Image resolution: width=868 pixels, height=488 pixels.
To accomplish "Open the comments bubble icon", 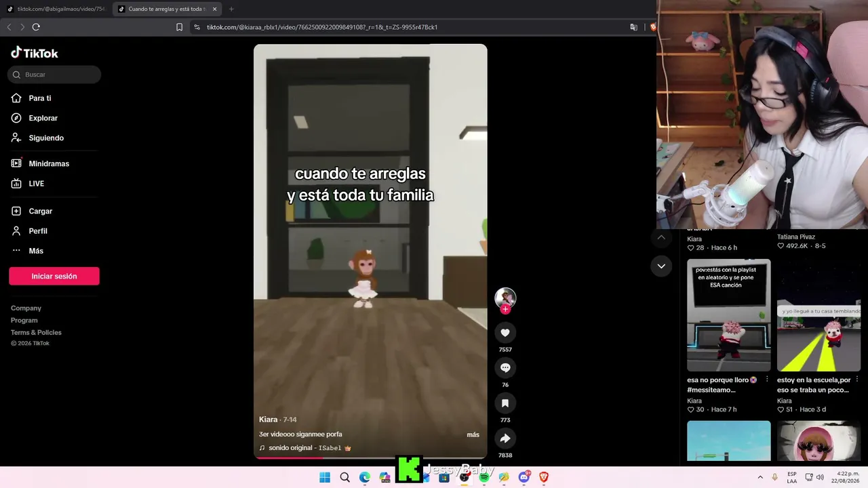I will (x=505, y=367).
